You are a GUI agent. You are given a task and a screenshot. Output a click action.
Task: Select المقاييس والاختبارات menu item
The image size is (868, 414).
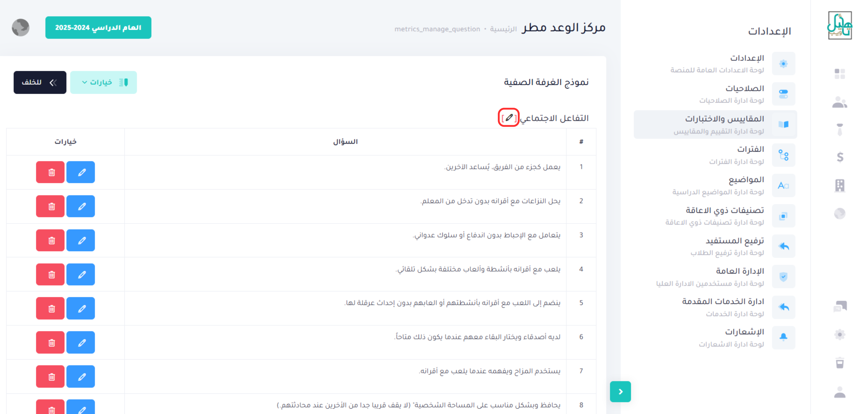pyautogui.click(x=715, y=124)
